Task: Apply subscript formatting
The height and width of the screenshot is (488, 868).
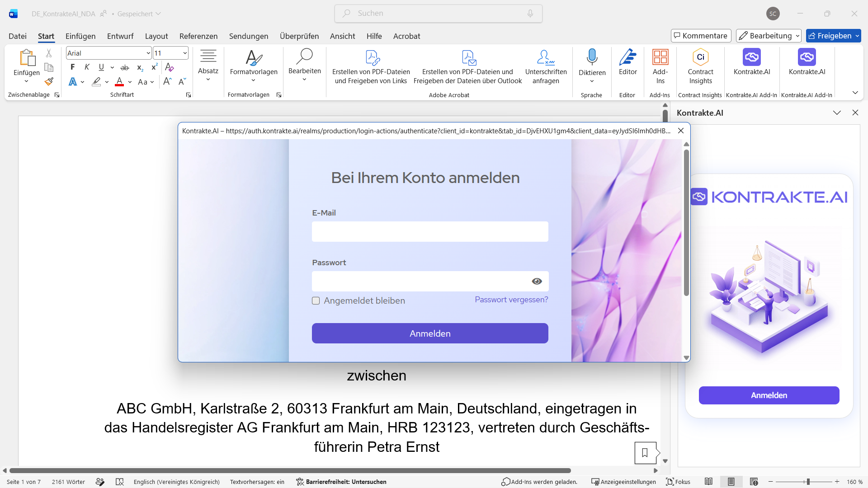Action: click(140, 67)
